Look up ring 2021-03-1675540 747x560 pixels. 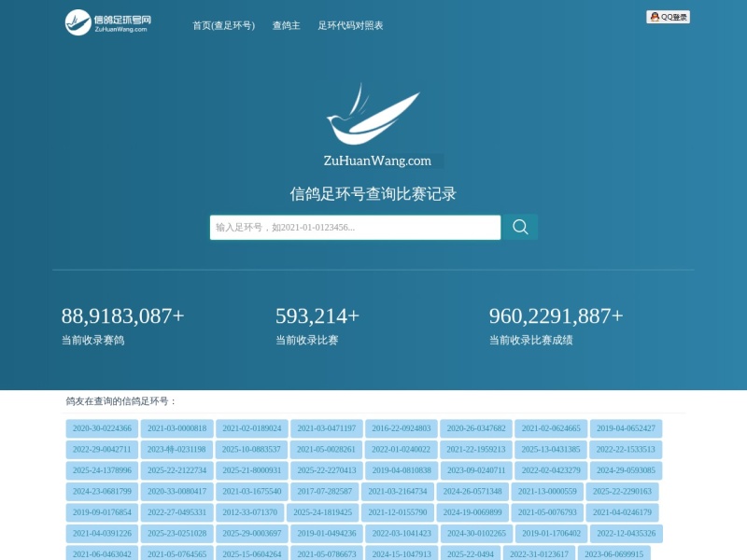tap(251, 492)
